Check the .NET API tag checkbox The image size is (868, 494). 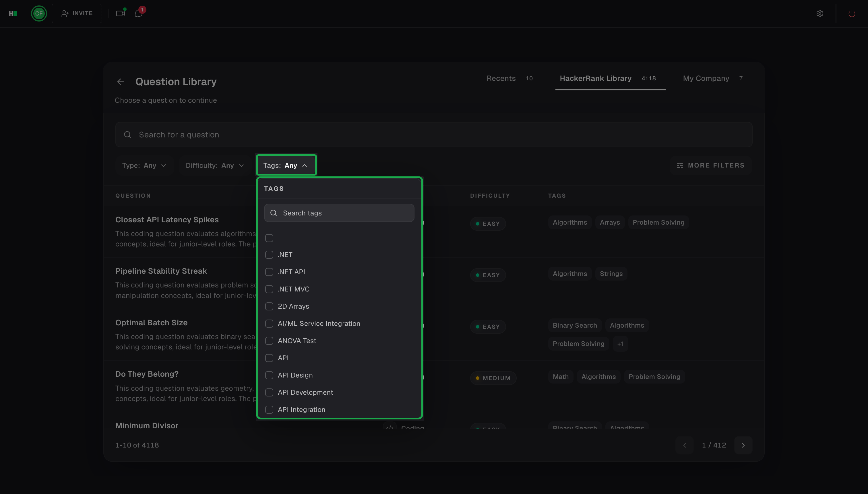point(269,272)
